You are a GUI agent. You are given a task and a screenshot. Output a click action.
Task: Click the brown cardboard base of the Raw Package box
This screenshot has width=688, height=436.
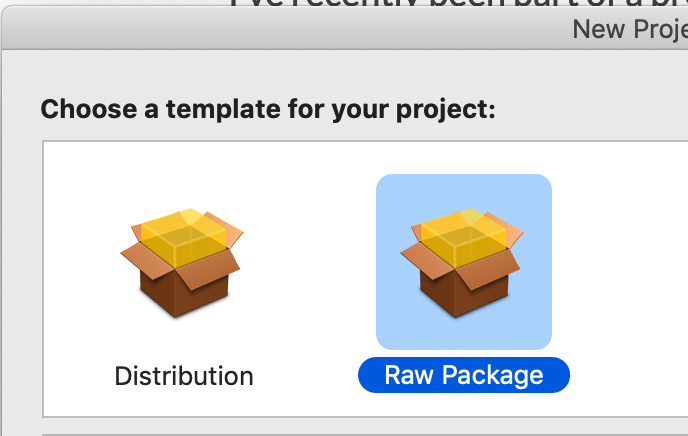(x=464, y=294)
